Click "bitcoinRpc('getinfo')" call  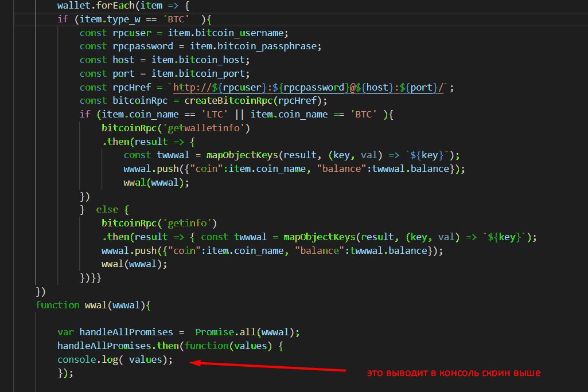pyautogui.click(x=159, y=224)
